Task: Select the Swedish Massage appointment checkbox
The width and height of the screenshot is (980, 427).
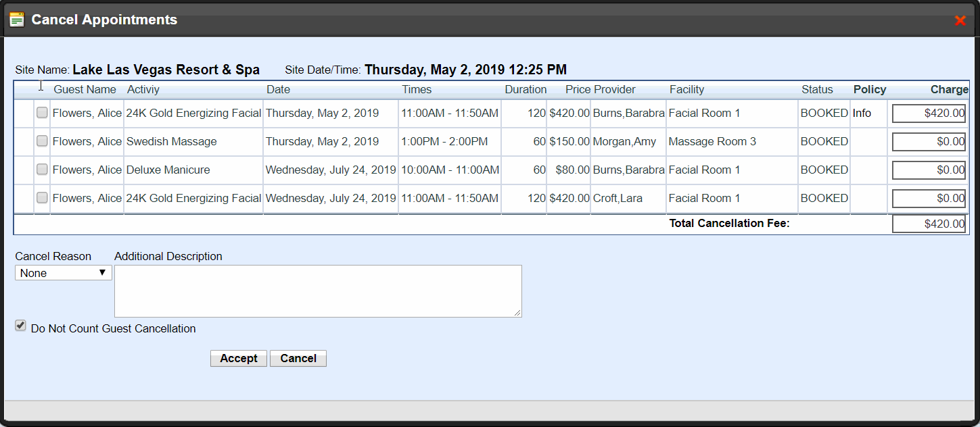Action: 42,141
